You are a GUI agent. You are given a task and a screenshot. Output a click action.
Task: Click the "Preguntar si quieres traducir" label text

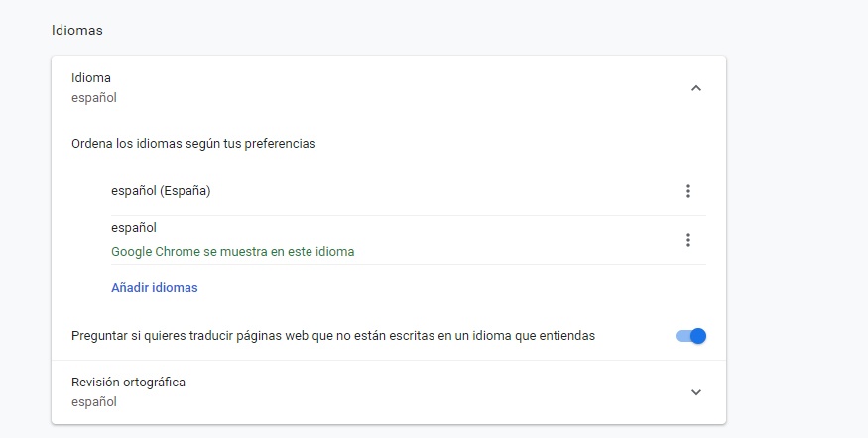(332, 336)
